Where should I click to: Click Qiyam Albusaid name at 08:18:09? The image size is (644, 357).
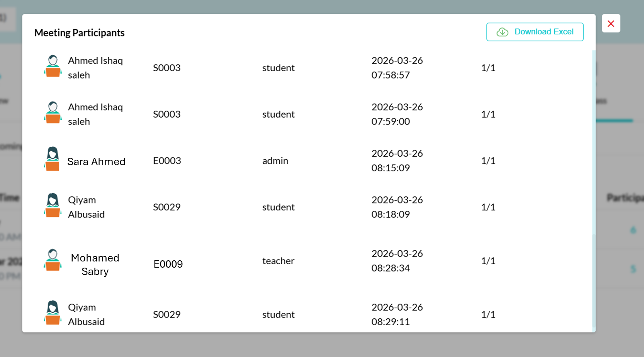(x=86, y=207)
